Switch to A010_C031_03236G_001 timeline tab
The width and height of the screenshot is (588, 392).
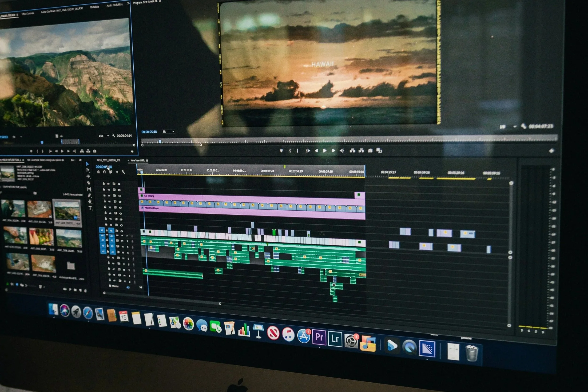tap(108, 160)
